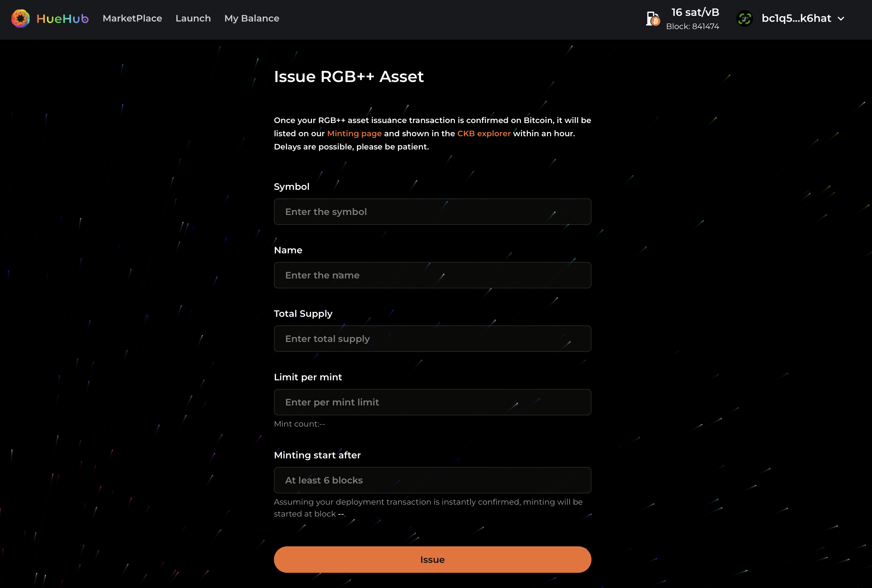
Task: Go to the Launch page
Action: [193, 19]
